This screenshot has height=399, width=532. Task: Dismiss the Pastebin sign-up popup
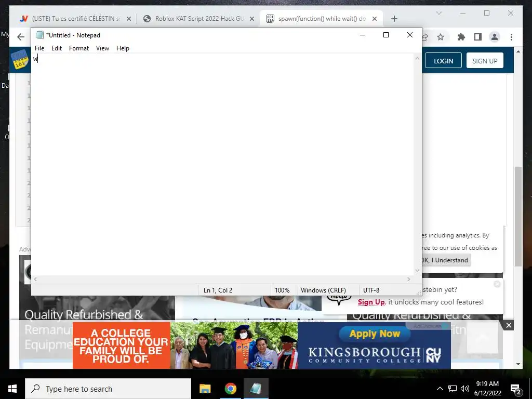497,284
